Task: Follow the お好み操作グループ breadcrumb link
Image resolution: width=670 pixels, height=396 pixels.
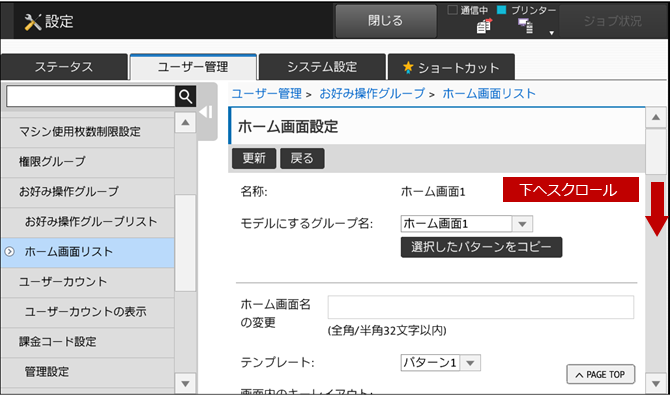Action: click(372, 94)
